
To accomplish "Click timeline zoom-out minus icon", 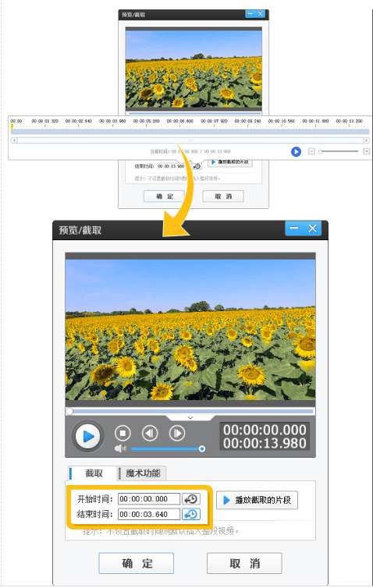I will click(x=311, y=151).
